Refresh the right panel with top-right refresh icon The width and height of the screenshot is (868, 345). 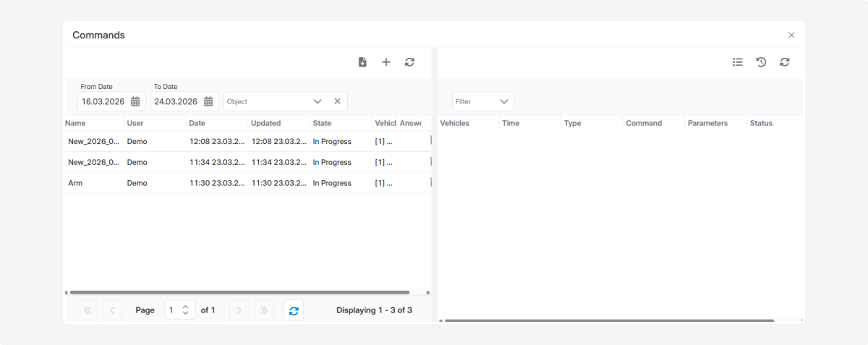pyautogui.click(x=784, y=62)
